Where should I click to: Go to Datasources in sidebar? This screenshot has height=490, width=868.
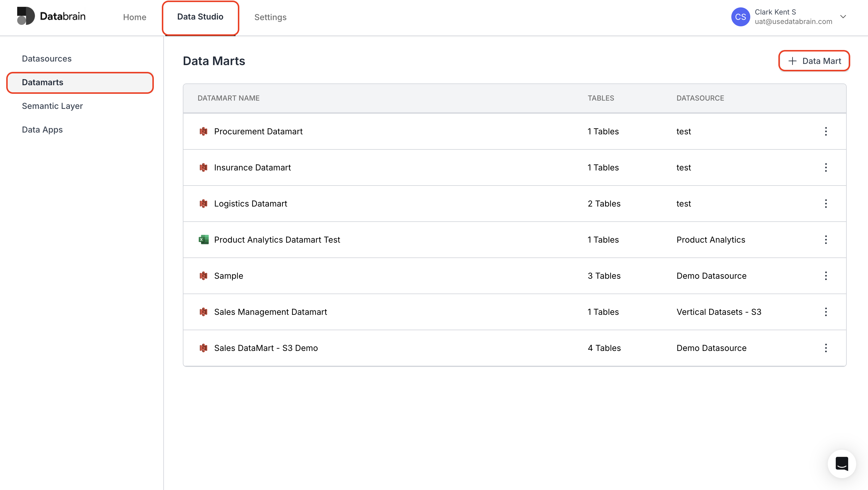pos(46,59)
